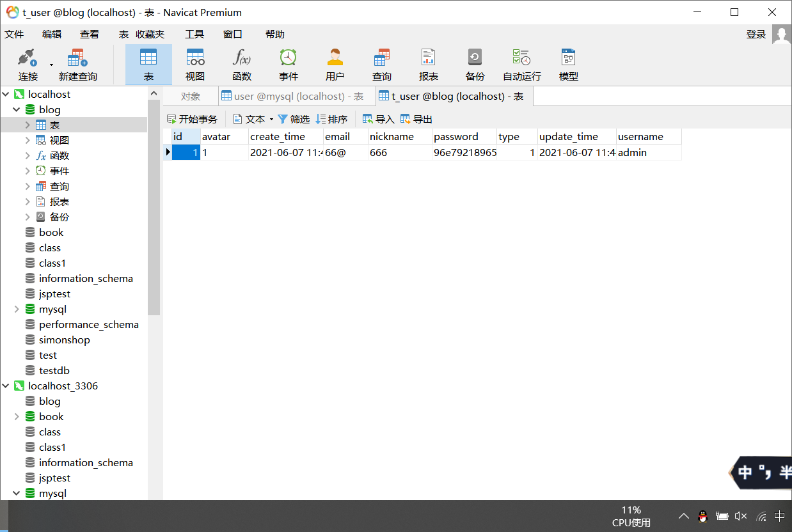Click the 筛选 filter button
Screen dimensions: 792x532
click(x=294, y=119)
